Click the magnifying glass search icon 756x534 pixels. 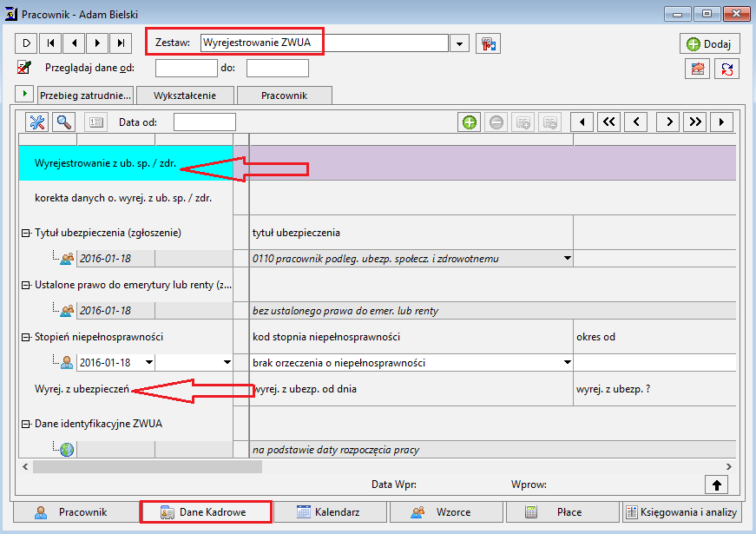[x=63, y=122]
